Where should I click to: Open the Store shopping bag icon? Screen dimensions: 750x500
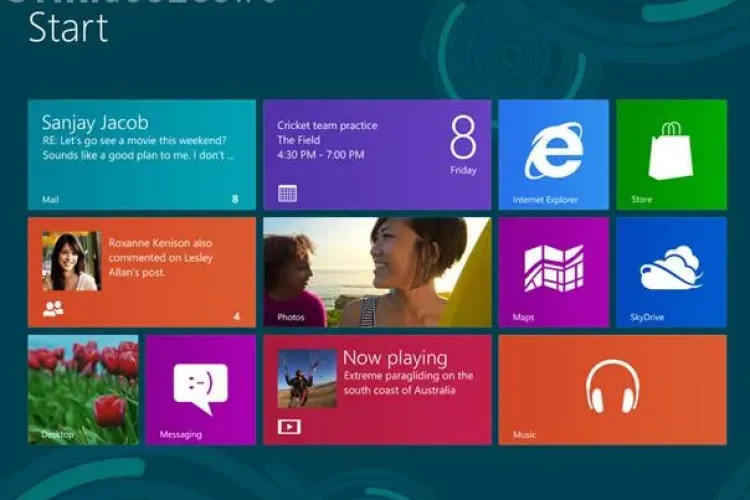(x=671, y=150)
